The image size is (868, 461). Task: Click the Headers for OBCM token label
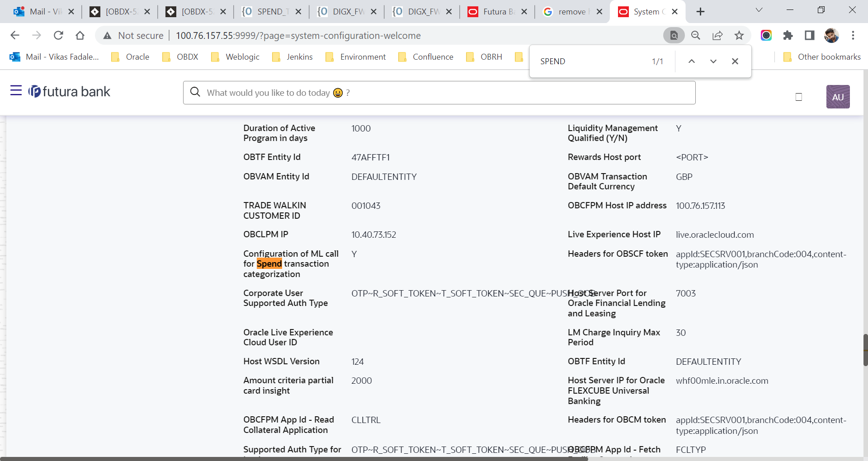(x=617, y=419)
